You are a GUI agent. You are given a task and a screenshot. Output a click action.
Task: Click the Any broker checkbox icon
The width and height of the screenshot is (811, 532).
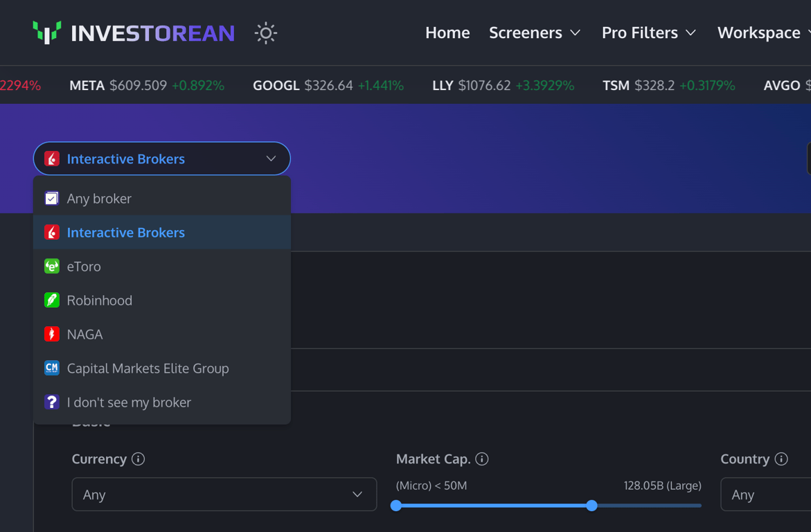tap(52, 198)
